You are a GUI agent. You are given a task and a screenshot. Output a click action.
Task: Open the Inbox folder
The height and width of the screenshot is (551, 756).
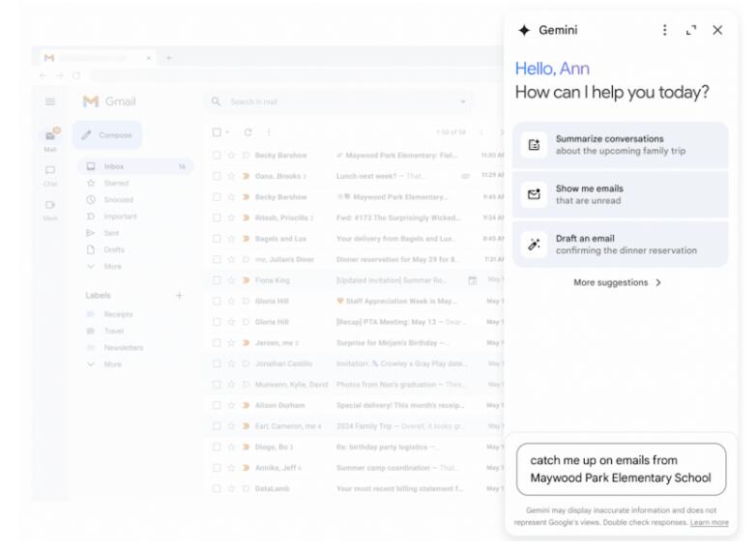point(114,166)
